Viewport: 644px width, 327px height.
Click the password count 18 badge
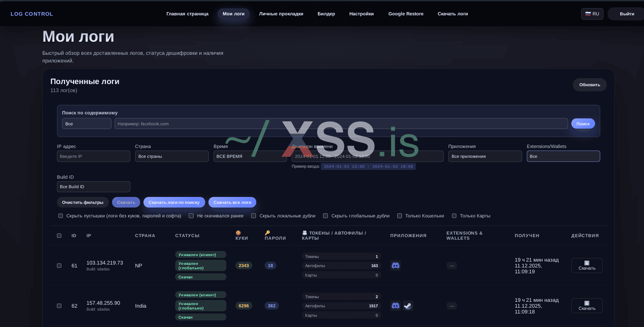(271, 266)
